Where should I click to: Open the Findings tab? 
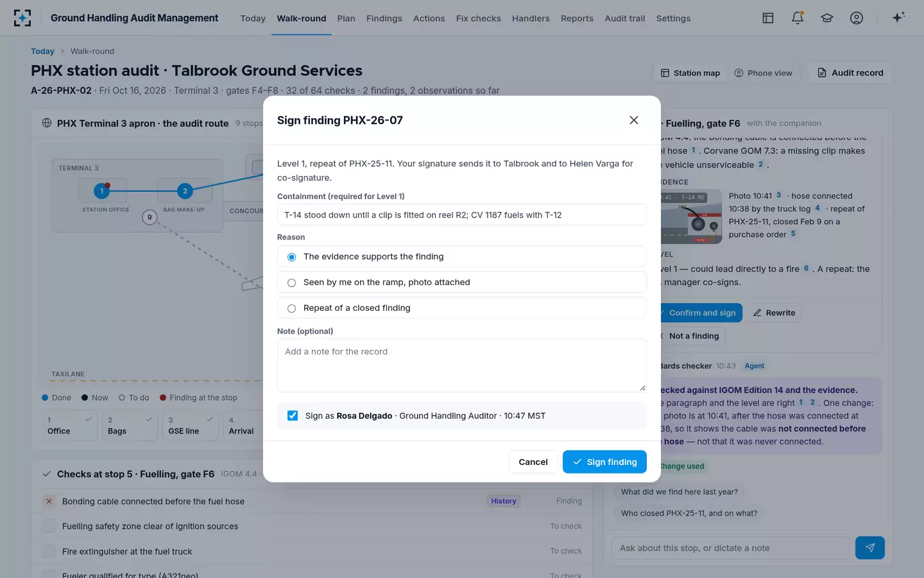click(x=384, y=19)
